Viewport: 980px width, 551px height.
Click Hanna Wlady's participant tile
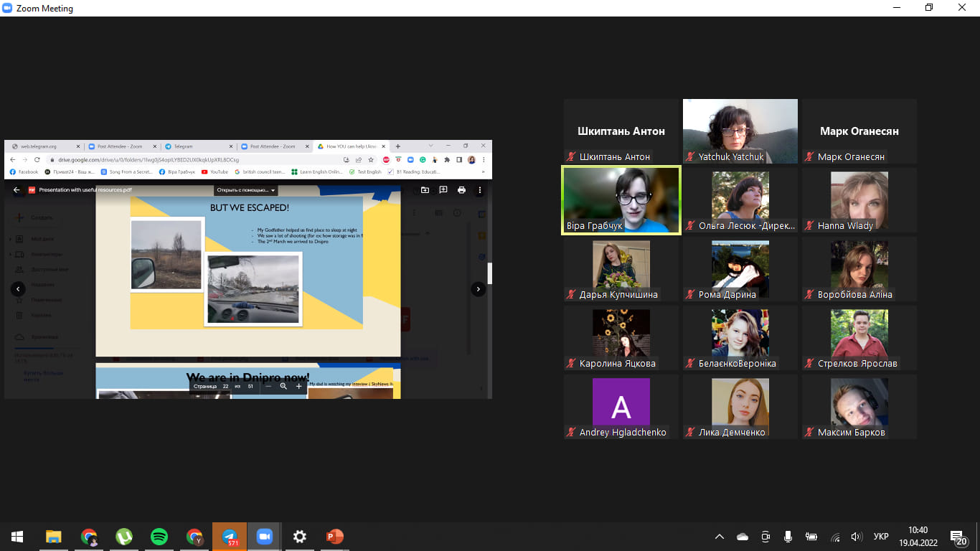click(x=859, y=201)
